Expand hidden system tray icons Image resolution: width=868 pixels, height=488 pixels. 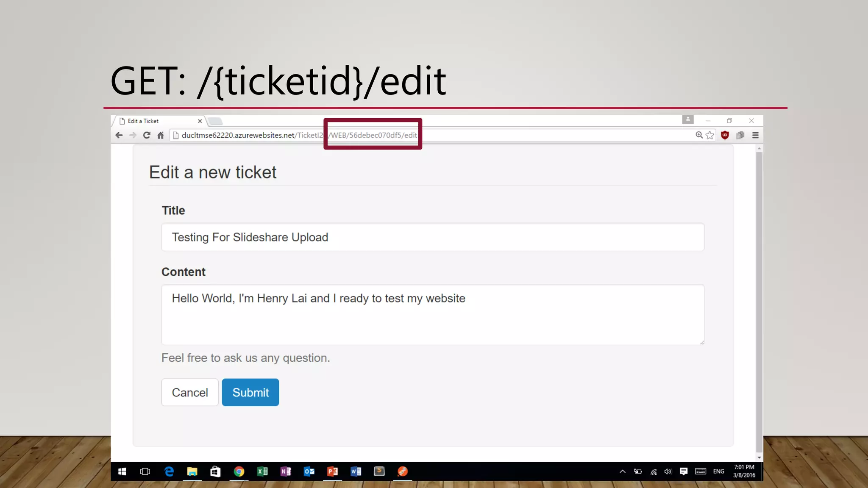pos(622,471)
